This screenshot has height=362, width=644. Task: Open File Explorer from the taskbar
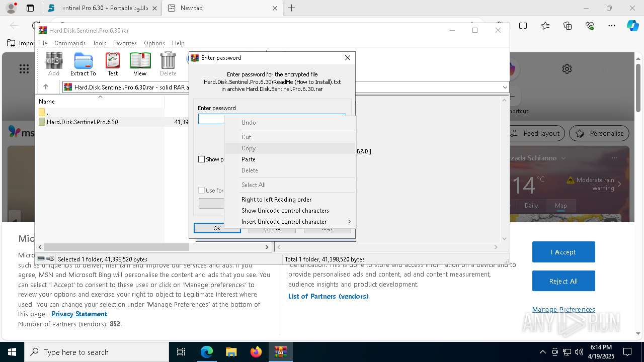231,352
